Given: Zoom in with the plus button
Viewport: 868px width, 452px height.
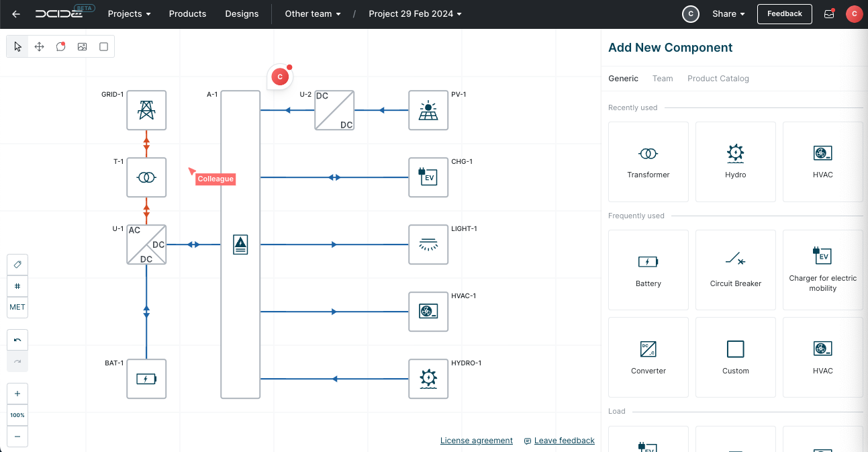Looking at the screenshot, I should pyautogui.click(x=17, y=394).
